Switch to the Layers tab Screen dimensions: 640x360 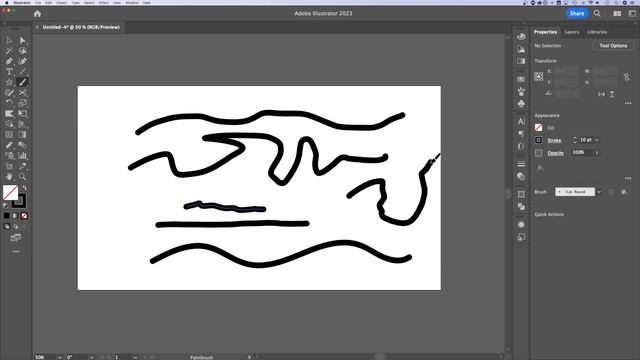pos(572,32)
